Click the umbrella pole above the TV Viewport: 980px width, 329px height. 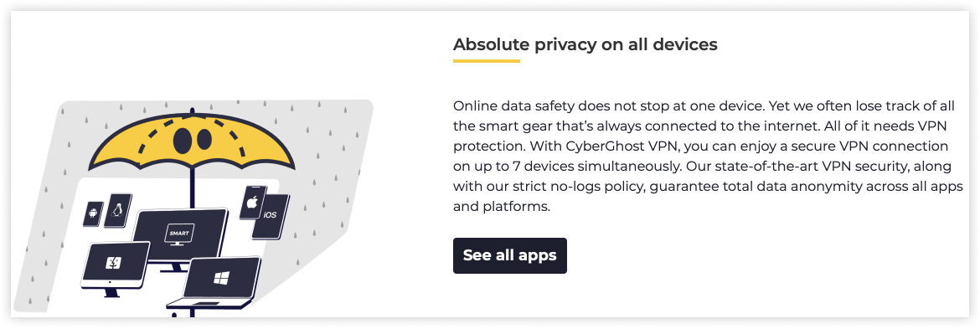(192, 187)
